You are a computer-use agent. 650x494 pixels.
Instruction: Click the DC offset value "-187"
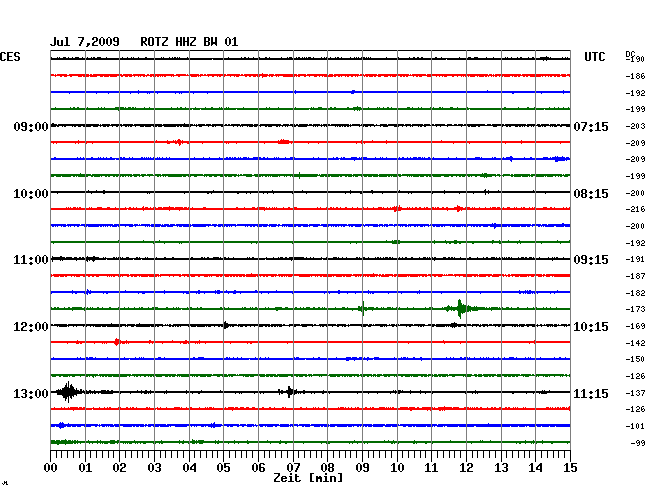(635, 276)
